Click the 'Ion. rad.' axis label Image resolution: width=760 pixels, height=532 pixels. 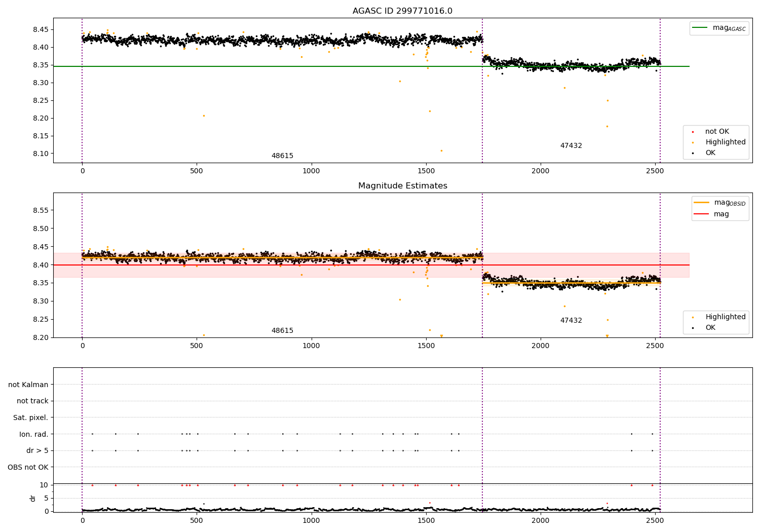pyautogui.click(x=34, y=434)
